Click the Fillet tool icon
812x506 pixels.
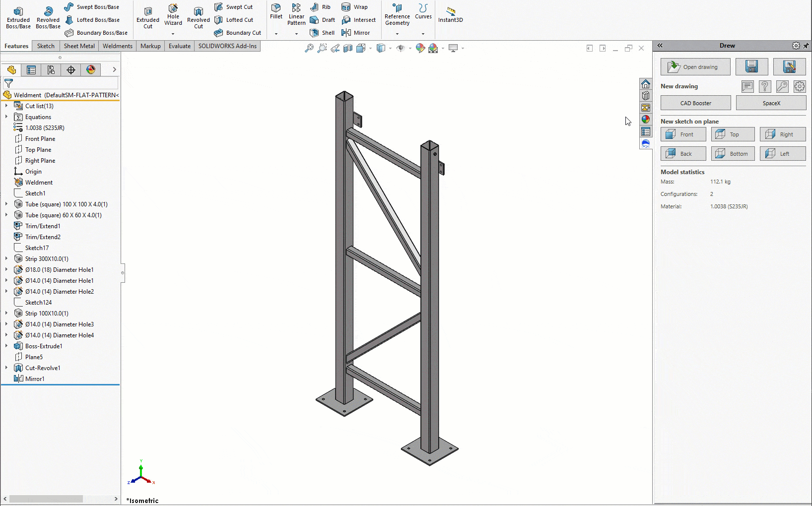pos(276,11)
